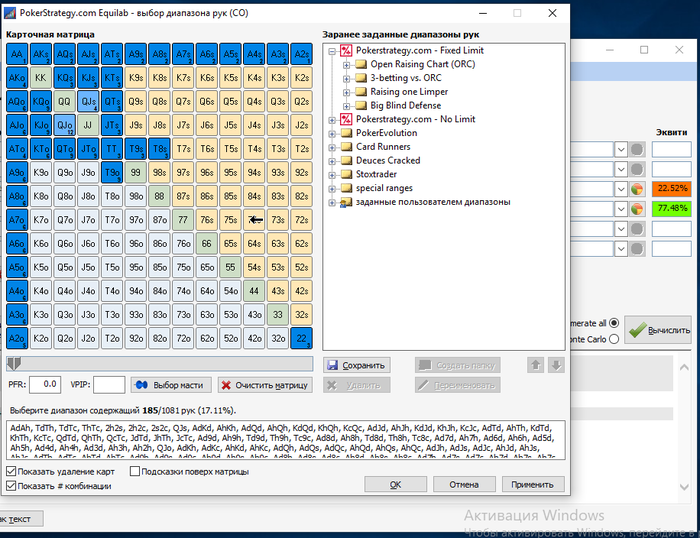The image size is (700, 538).
Task: Toggle the QQ hand cell
Action: (64, 102)
